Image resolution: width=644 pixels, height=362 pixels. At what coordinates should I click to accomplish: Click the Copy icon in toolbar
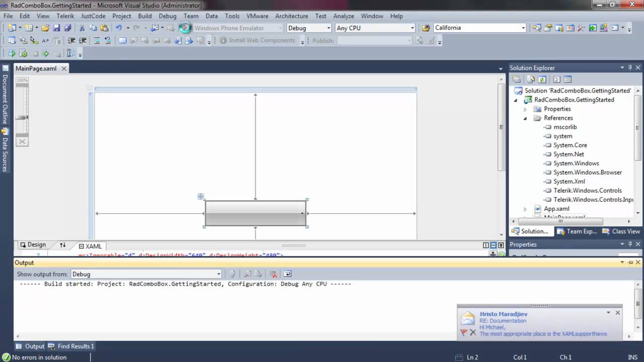93,28
